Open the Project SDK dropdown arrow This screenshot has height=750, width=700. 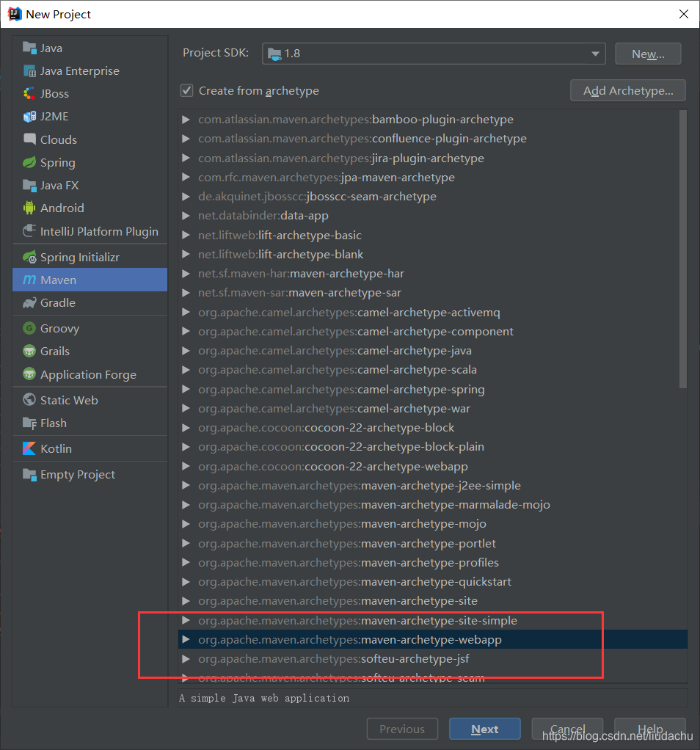(x=595, y=54)
